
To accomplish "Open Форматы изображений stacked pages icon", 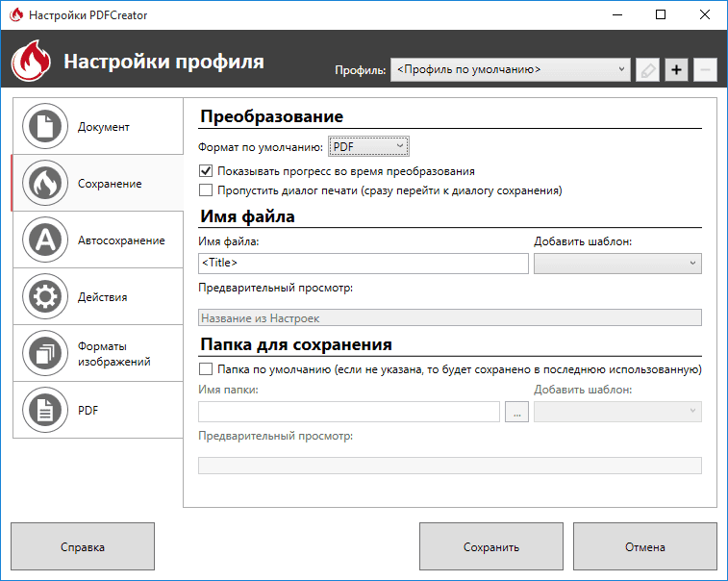I will point(42,354).
